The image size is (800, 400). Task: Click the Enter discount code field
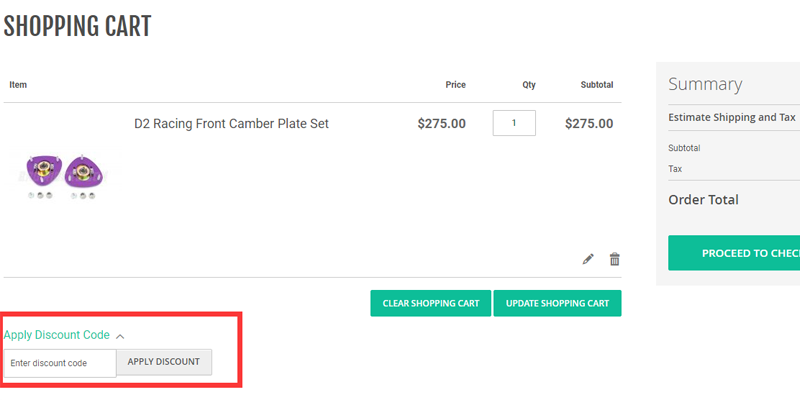[60, 362]
